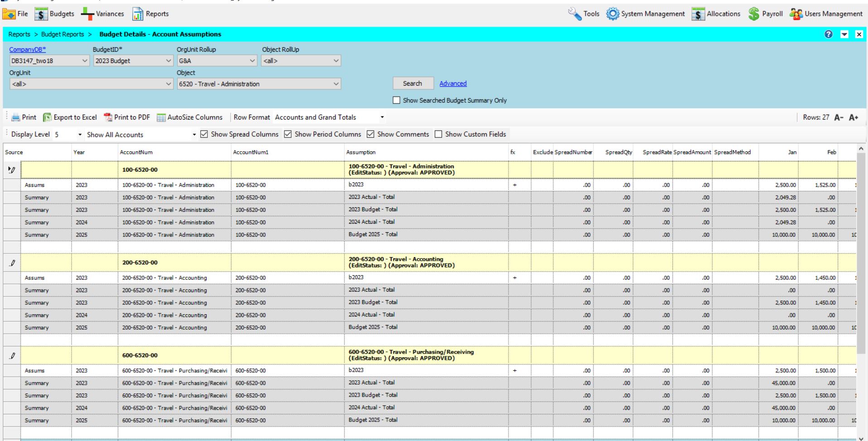The height and width of the screenshot is (441, 868).
Task: Expand the Object 6520 Travel dropdown
Action: tap(336, 84)
